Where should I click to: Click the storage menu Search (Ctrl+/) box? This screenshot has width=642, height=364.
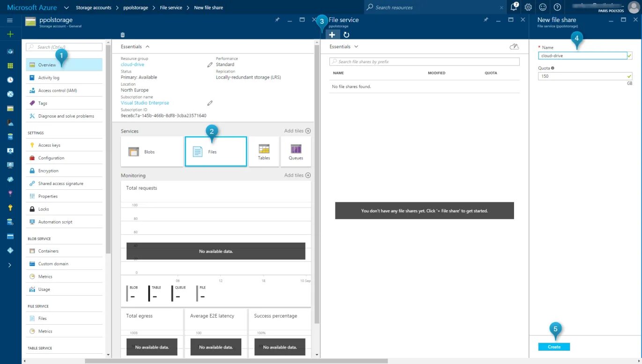coord(64,47)
